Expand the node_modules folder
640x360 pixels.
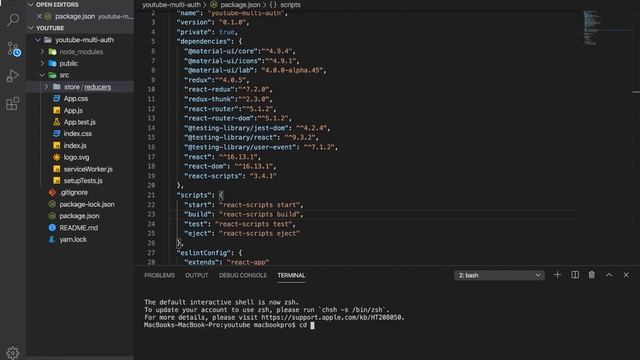tap(42, 52)
